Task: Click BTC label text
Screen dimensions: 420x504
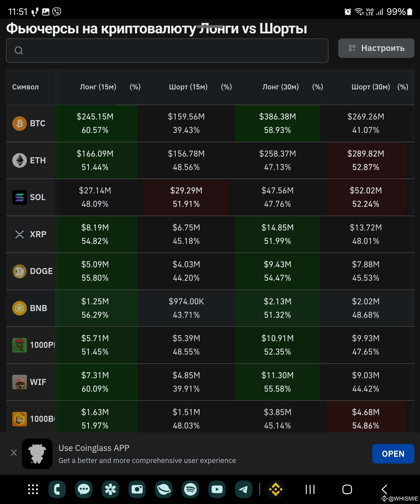Action: click(x=38, y=123)
